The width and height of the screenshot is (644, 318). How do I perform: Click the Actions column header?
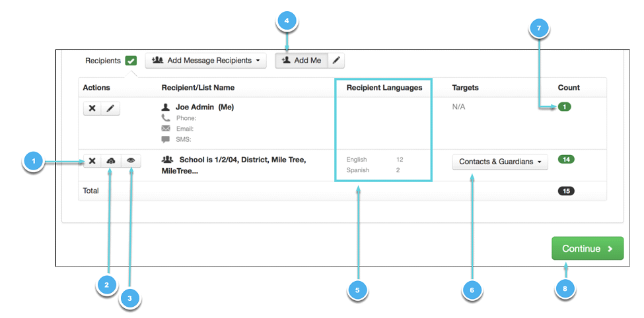click(96, 87)
